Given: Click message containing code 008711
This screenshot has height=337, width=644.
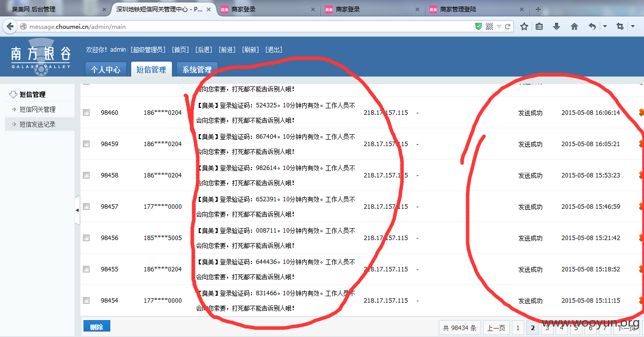Looking at the screenshot, I should (276, 238).
